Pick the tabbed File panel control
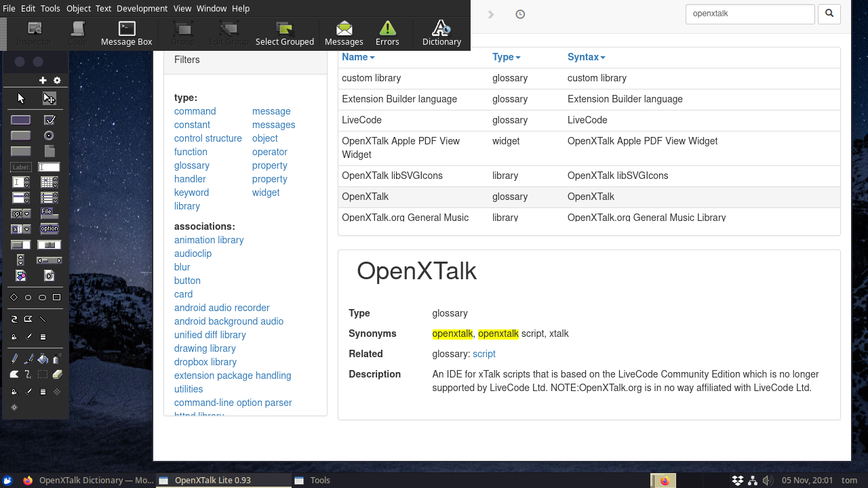 pos(50,213)
